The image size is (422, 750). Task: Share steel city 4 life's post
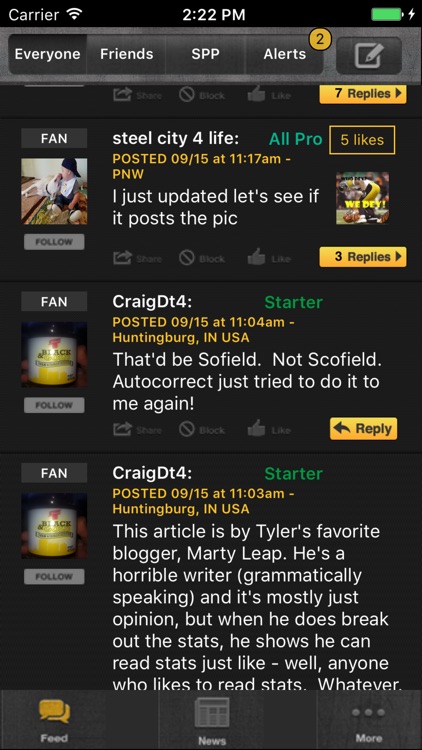click(137, 258)
